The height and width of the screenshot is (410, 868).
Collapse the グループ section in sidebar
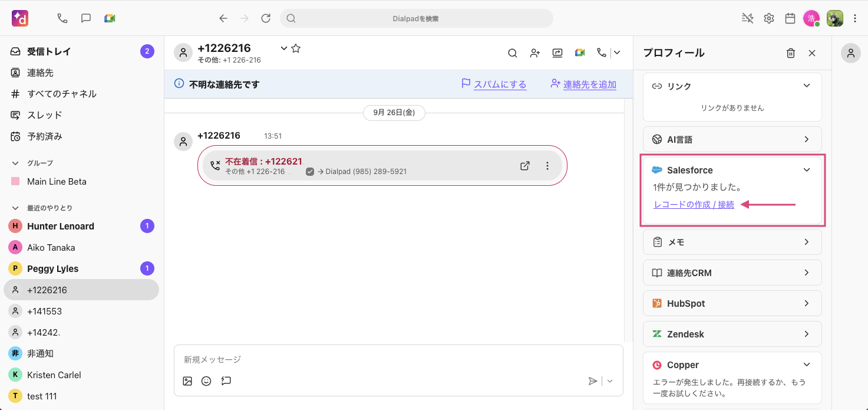coord(15,163)
